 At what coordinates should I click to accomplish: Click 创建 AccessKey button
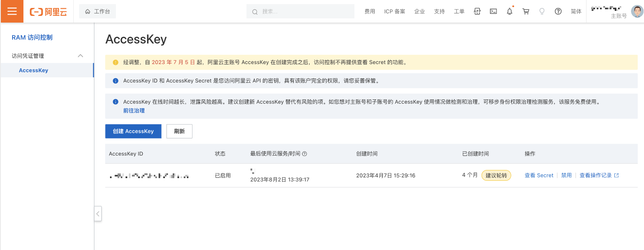pos(133,131)
